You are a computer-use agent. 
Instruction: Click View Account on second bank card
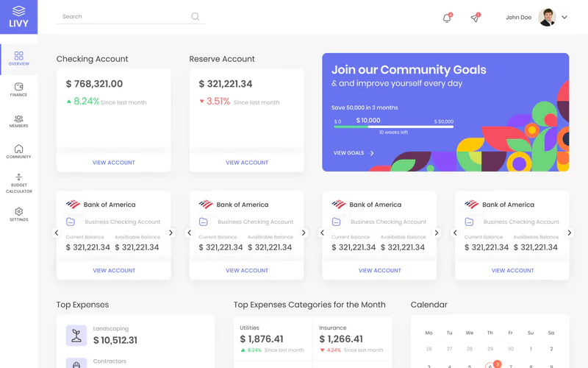[247, 270]
